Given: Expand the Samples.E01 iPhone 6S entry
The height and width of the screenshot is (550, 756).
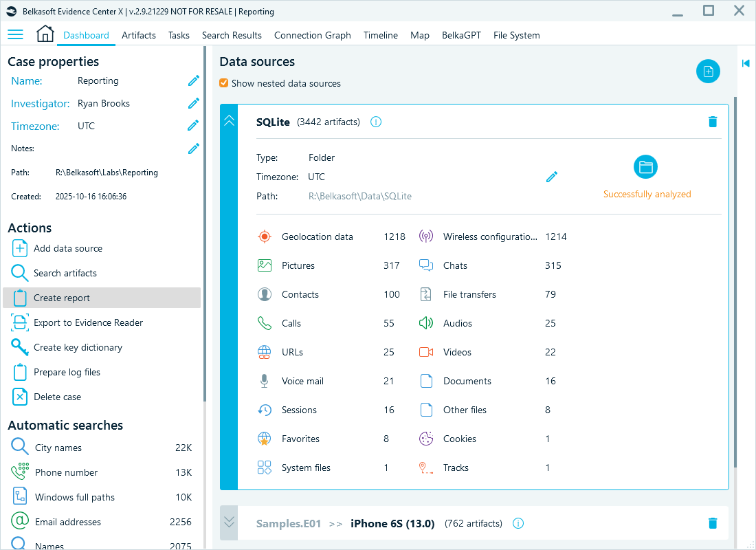Looking at the screenshot, I should click(x=228, y=522).
